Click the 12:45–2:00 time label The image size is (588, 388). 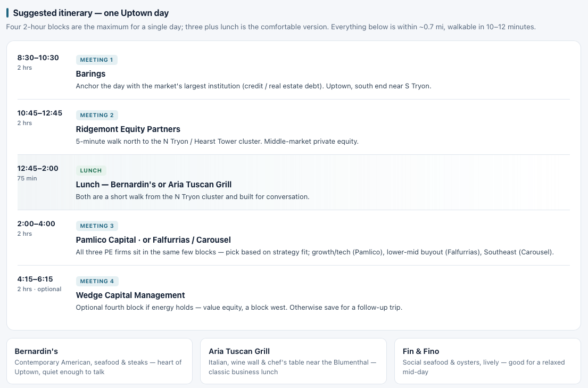coord(38,168)
